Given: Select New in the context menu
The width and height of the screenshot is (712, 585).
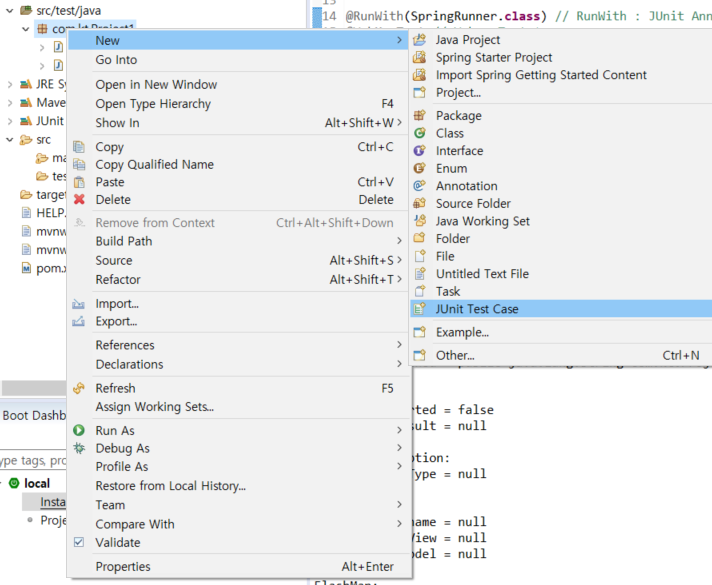Looking at the screenshot, I should click(239, 40).
